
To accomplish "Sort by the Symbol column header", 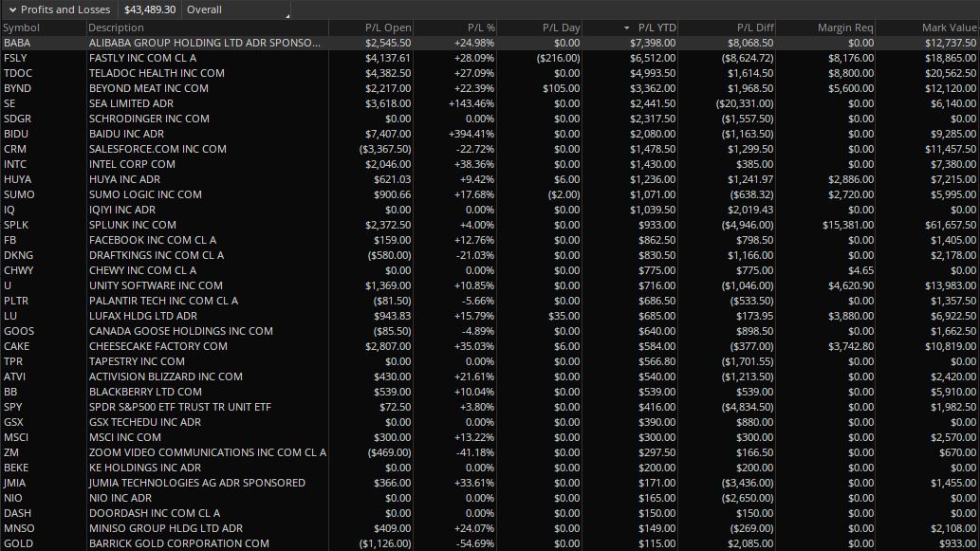I will [x=21, y=28].
